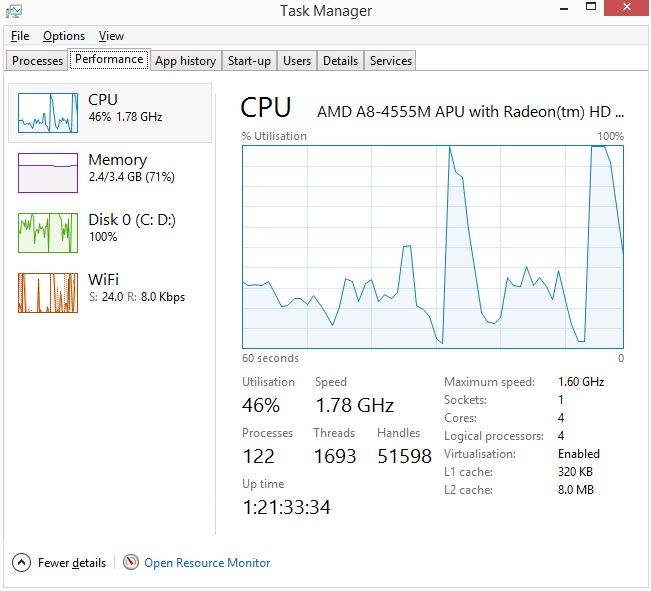Select the Memory 2.4/3.4 GB sidebar entry
The height and width of the screenshot is (591, 651).
131,168
